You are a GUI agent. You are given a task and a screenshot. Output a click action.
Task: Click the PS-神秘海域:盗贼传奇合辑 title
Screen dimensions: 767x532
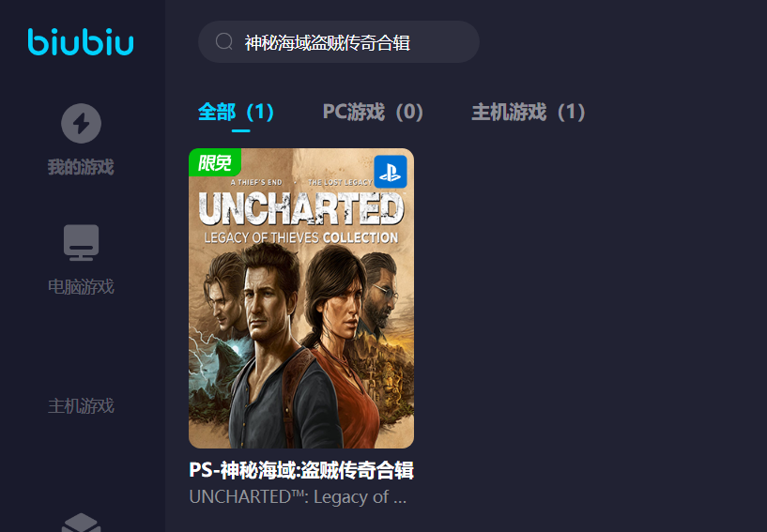[x=301, y=470]
